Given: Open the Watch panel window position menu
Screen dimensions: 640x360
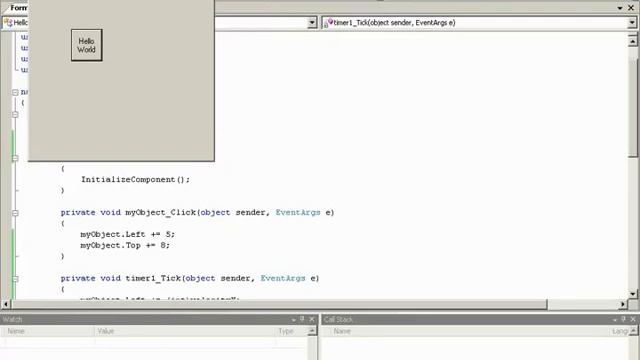Looking at the screenshot, I should [x=293, y=320].
